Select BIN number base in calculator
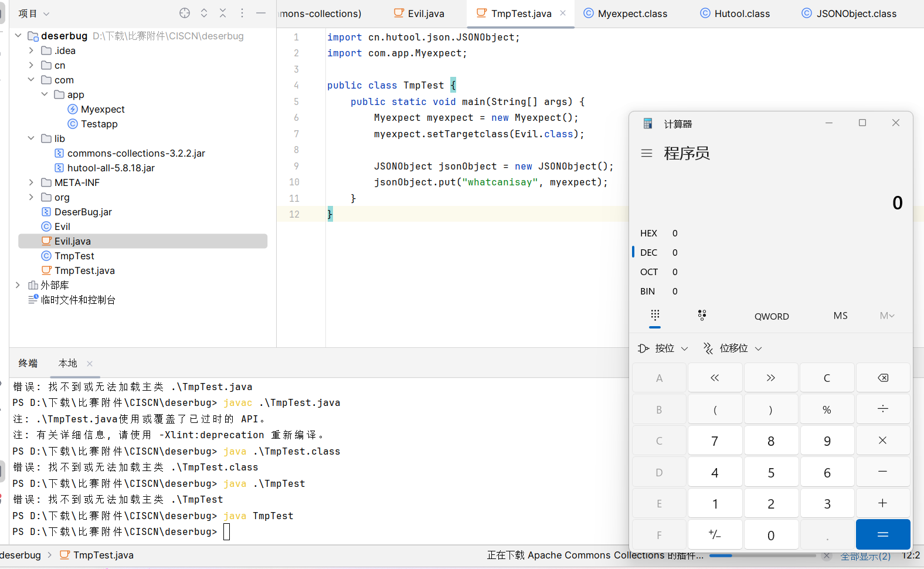The width and height of the screenshot is (924, 569). [x=659, y=291]
